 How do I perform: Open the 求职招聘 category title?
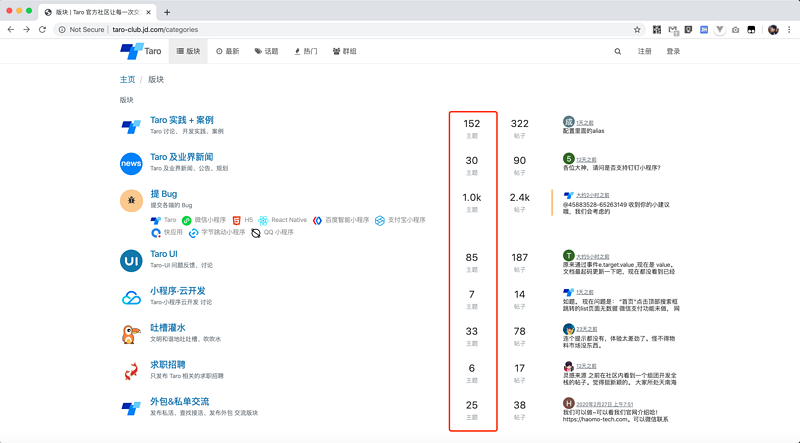pos(168,364)
